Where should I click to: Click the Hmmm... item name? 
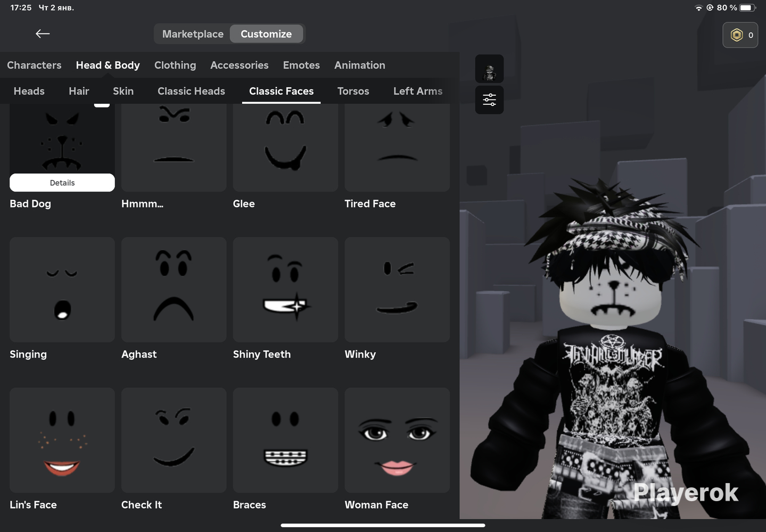[142, 204]
